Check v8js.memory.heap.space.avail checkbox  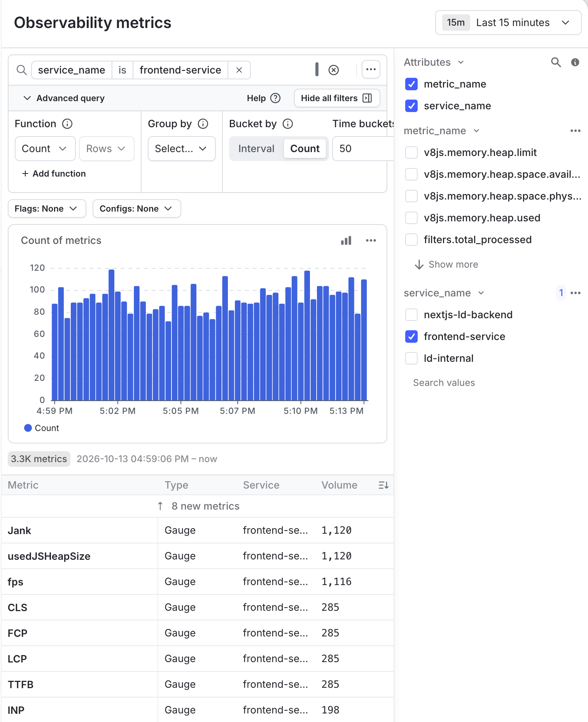point(411,174)
